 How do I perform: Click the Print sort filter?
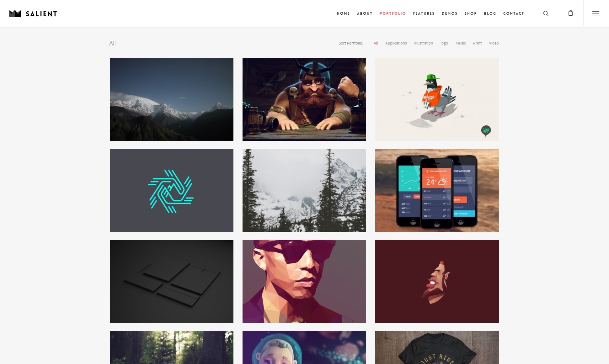[x=477, y=43]
